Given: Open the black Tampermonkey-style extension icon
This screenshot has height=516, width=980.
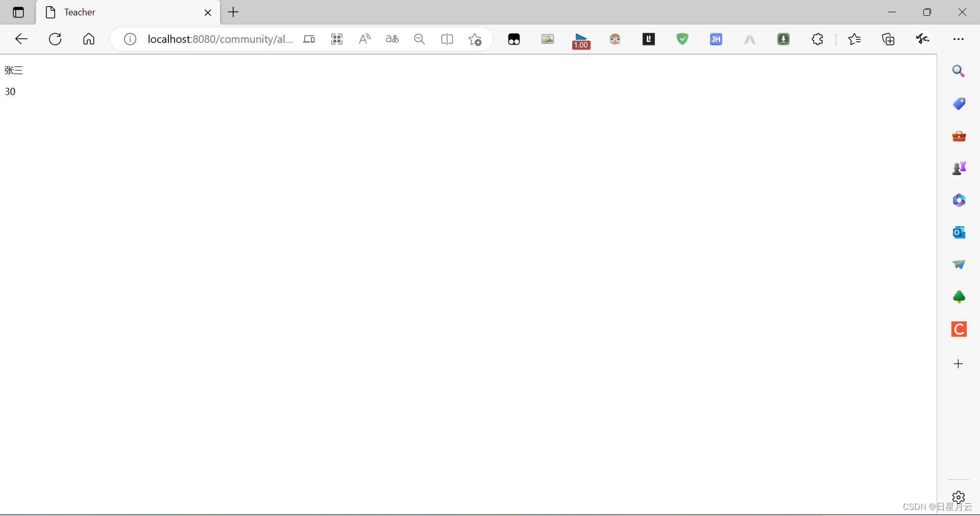Looking at the screenshot, I should click(514, 39).
